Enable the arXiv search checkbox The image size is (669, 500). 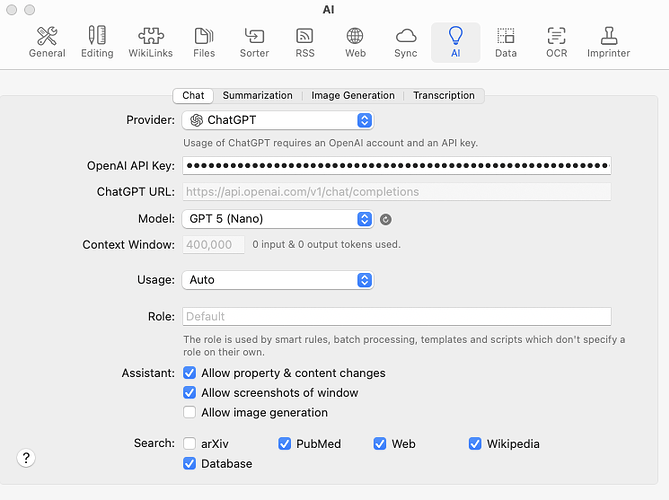[x=190, y=443]
